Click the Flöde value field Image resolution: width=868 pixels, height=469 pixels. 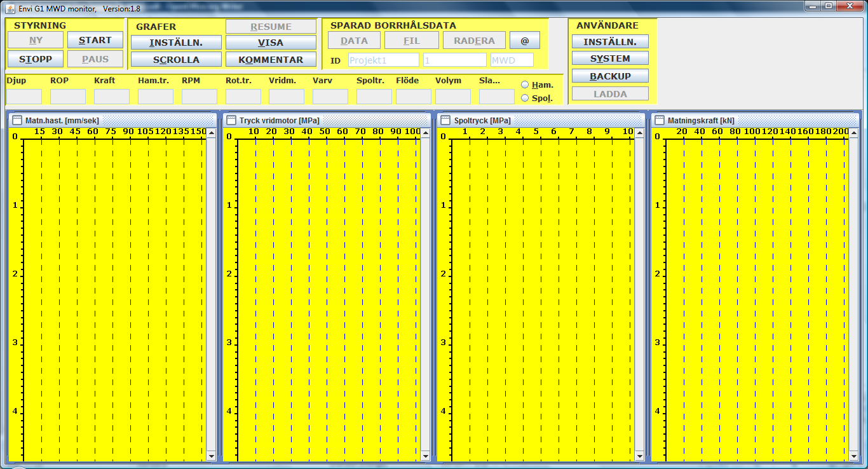click(414, 97)
